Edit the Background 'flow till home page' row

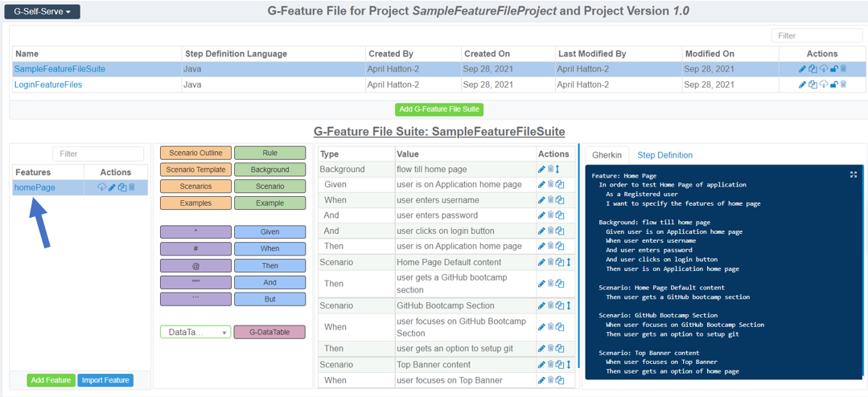[541, 170]
